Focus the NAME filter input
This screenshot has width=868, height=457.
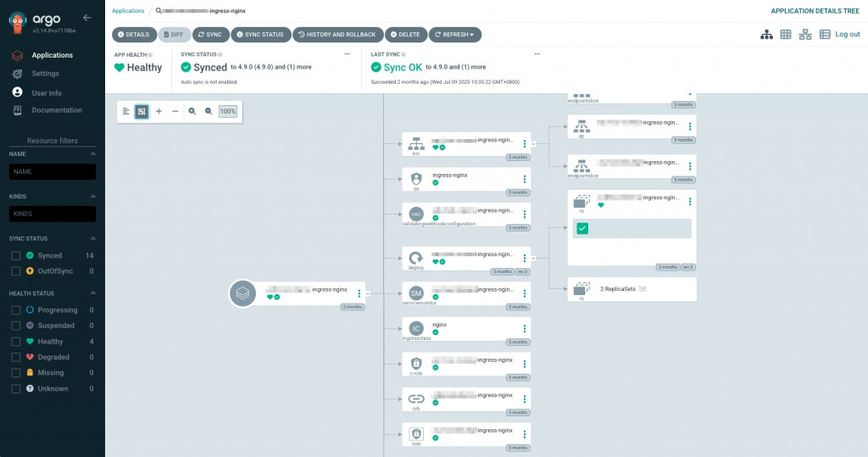(52, 172)
